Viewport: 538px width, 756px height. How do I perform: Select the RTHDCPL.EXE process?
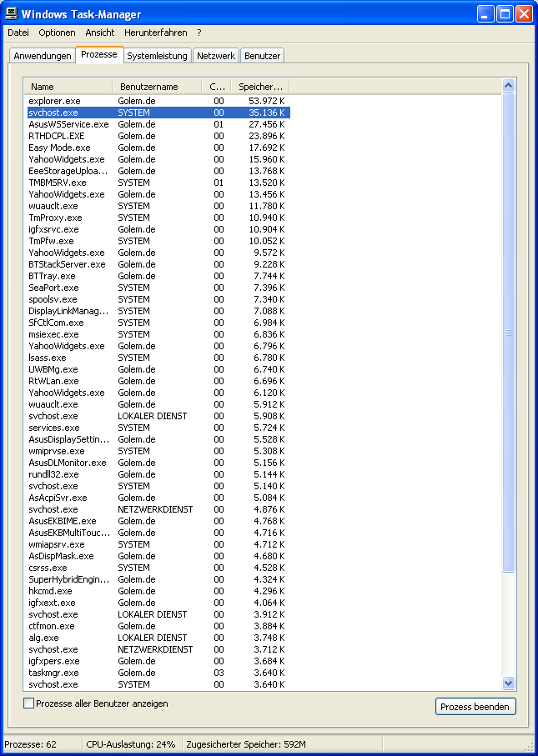(x=158, y=136)
